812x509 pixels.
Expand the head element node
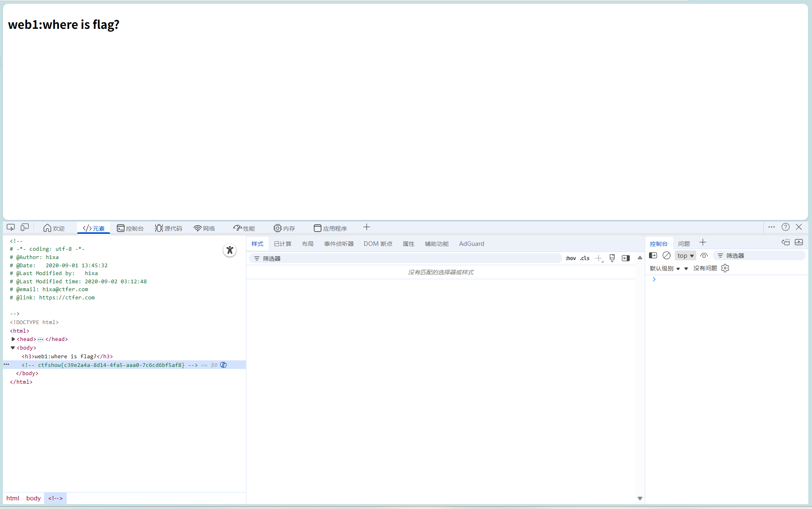[x=13, y=339]
